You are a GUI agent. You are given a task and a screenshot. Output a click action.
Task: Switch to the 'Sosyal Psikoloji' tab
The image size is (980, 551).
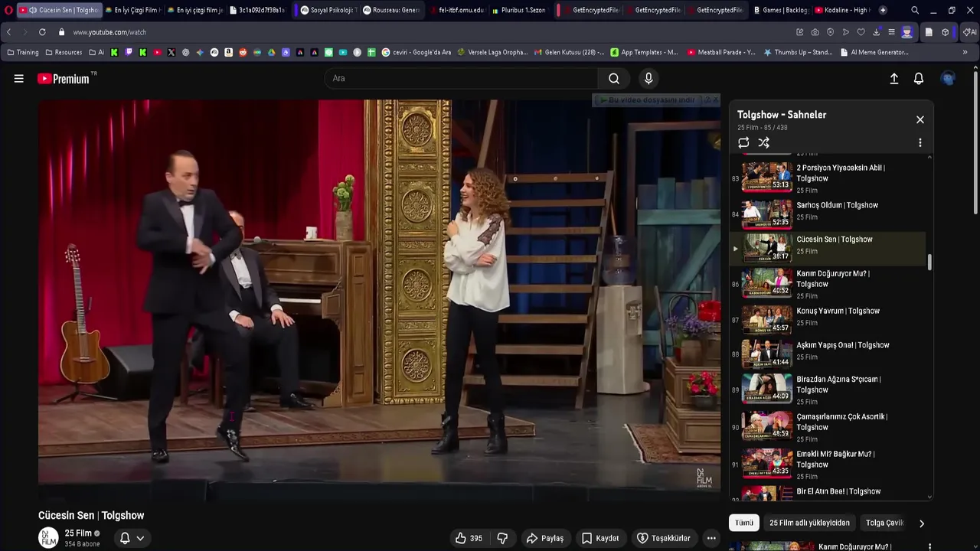(328, 10)
